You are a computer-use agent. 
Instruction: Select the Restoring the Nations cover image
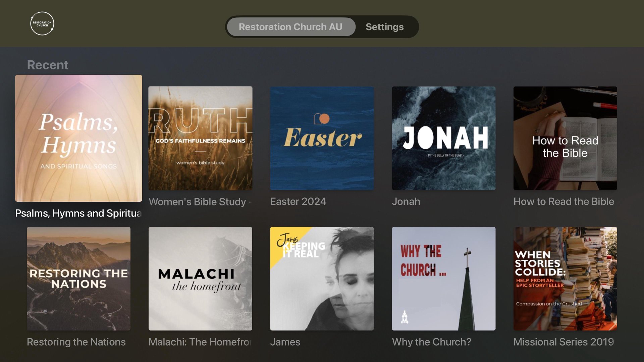(x=78, y=279)
